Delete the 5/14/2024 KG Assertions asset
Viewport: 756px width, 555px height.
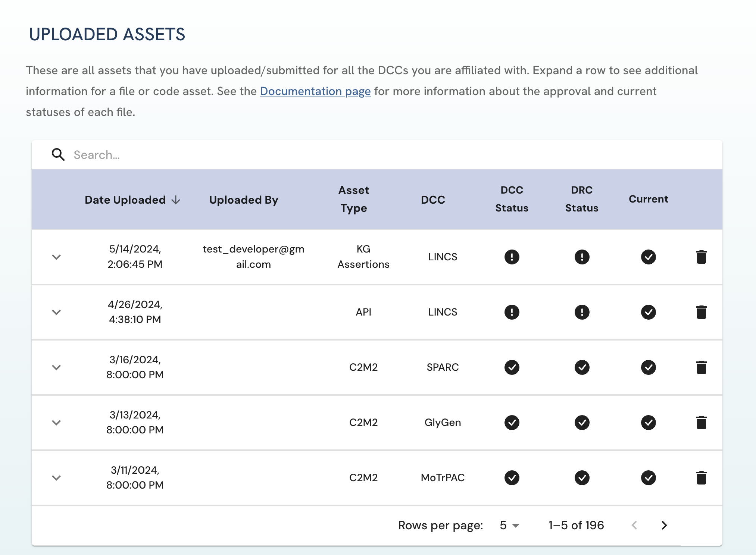click(x=701, y=257)
